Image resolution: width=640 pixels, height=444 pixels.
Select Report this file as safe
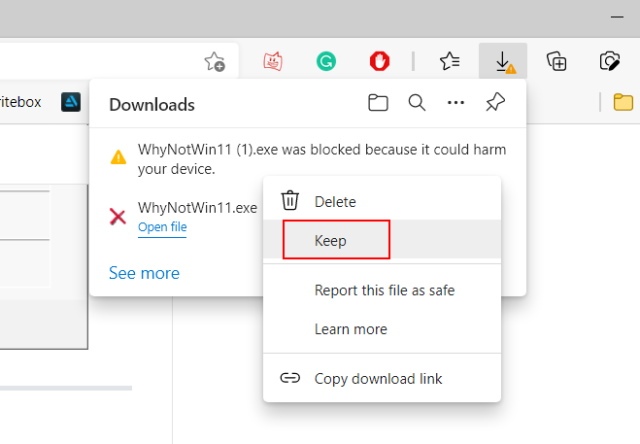point(382,290)
